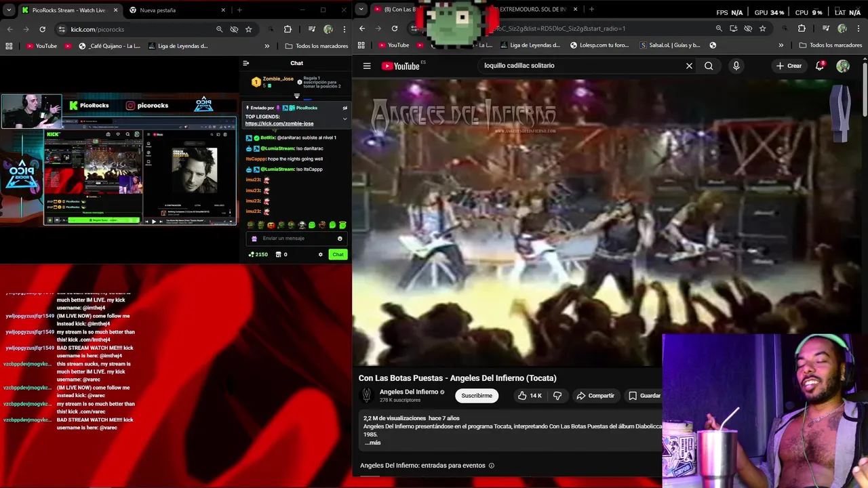Bookmark the Kick page with the star
This screenshot has width=868, height=488.
pos(248,29)
